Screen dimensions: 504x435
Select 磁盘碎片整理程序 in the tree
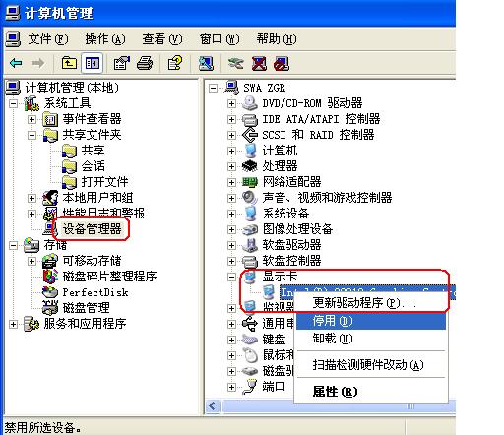pyautogui.click(x=109, y=277)
